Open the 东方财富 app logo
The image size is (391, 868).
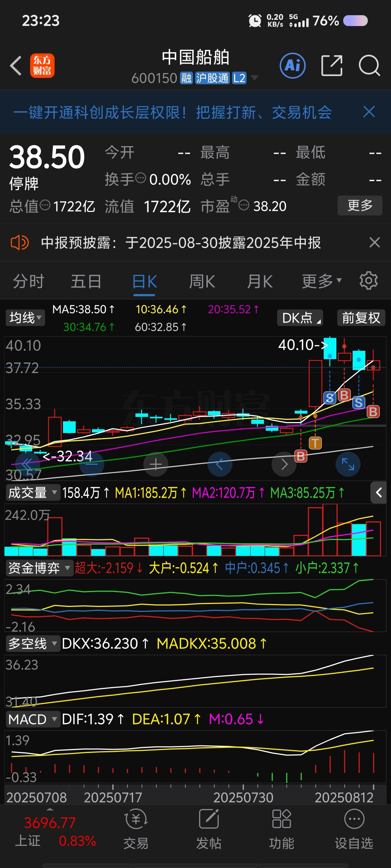[42, 66]
